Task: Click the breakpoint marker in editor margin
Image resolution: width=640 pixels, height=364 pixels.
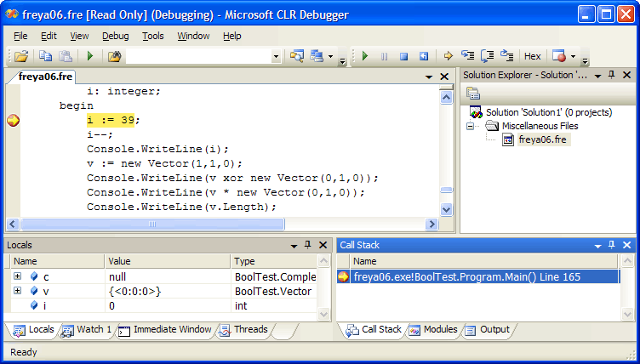Action: (x=13, y=121)
